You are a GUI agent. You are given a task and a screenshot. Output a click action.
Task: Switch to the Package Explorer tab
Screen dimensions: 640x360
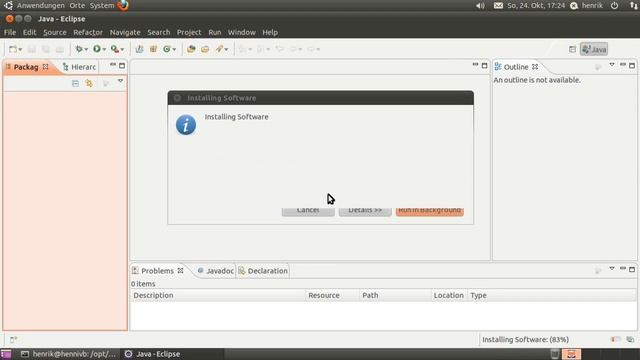click(26, 67)
